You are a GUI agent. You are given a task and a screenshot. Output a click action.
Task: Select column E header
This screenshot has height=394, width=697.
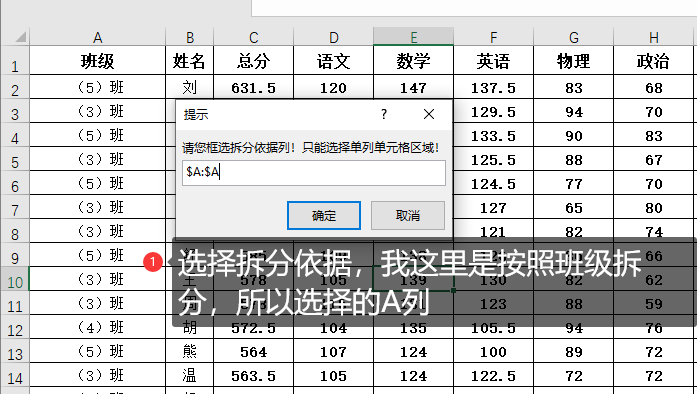pyautogui.click(x=413, y=37)
